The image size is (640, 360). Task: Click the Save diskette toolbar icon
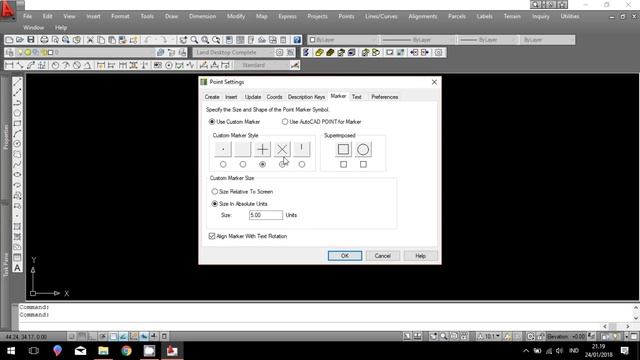click(31, 40)
